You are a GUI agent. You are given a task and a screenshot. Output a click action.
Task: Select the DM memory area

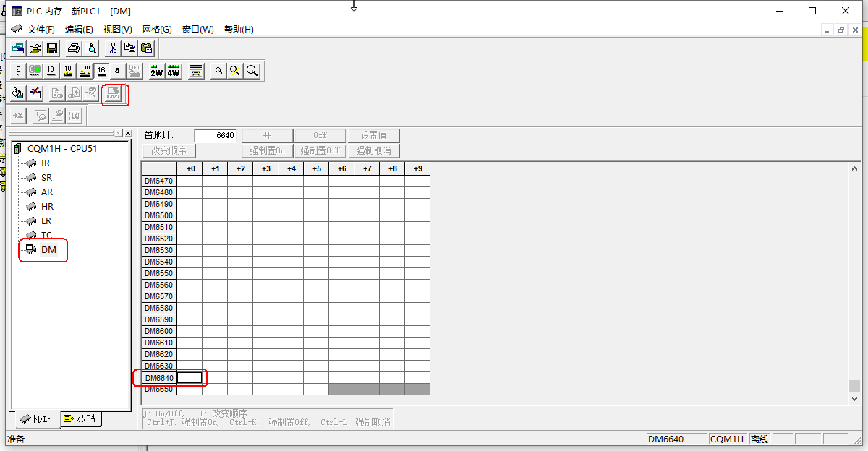(48, 250)
